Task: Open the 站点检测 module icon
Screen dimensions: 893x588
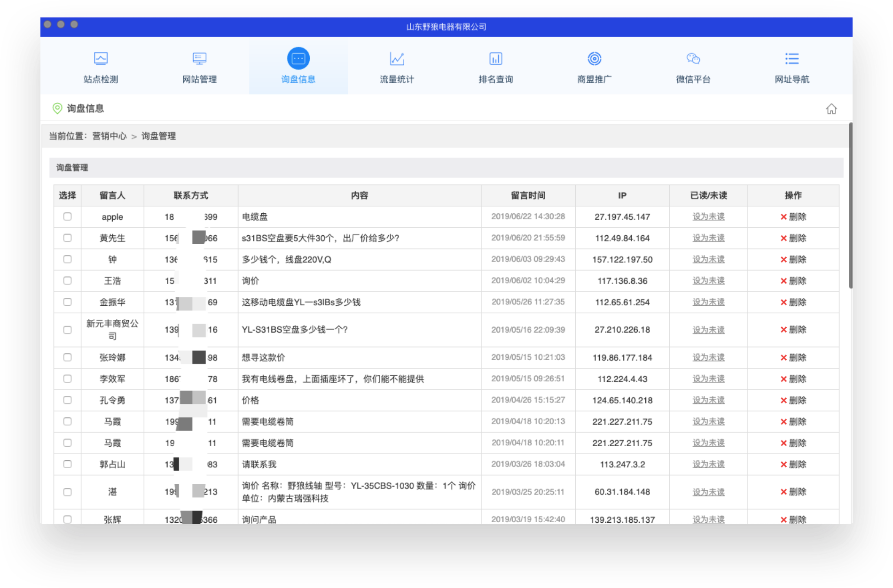Action: pos(100,59)
